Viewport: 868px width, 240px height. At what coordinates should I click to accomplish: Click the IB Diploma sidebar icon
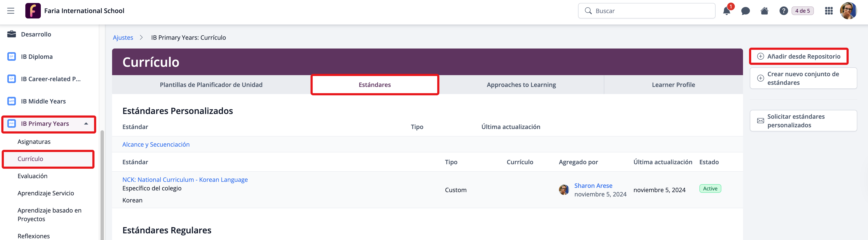[x=12, y=56]
